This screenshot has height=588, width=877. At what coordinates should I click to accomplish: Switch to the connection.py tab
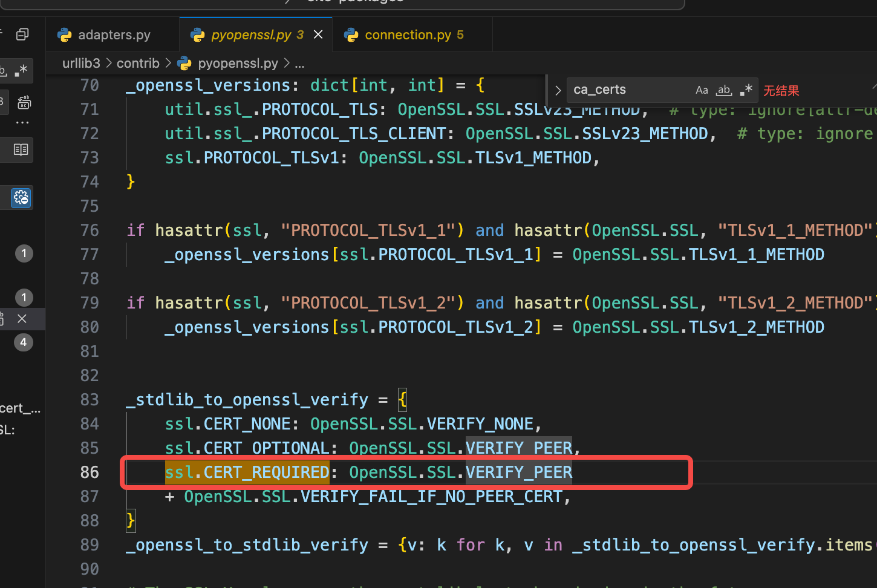(x=413, y=35)
